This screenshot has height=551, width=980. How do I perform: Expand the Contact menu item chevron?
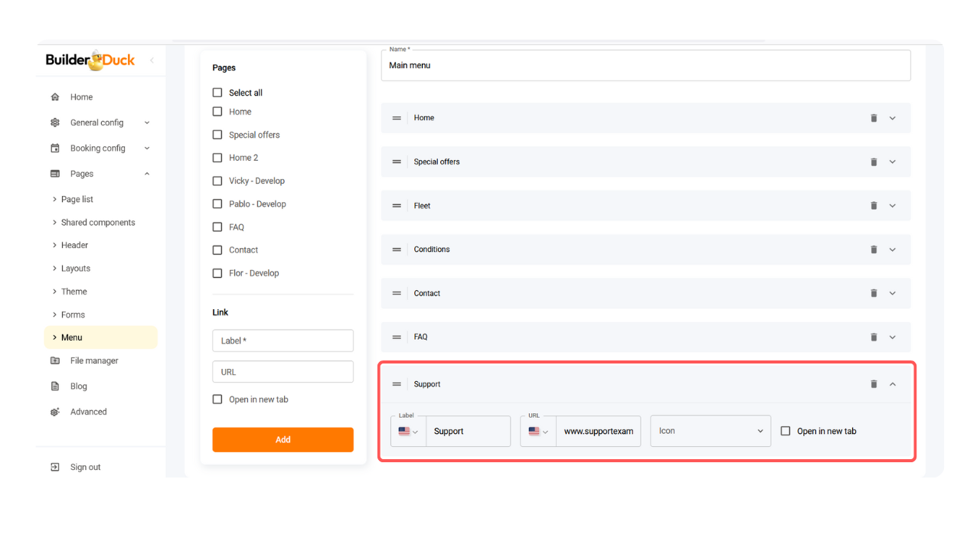pos(892,293)
